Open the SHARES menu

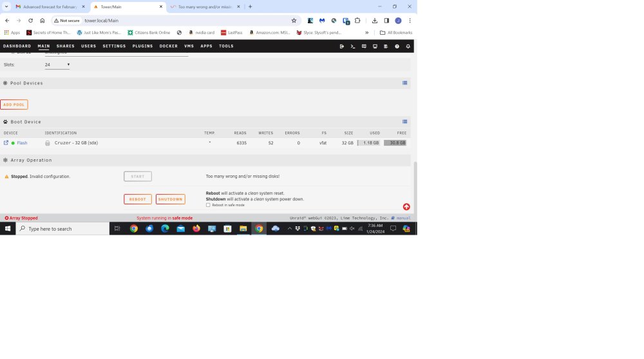coord(65,46)
